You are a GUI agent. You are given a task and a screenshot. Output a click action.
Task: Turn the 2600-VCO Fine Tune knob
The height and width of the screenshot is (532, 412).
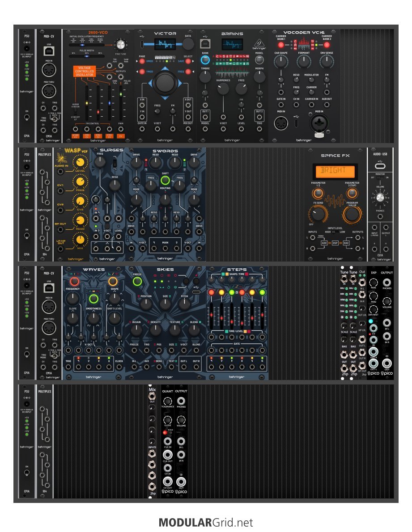pyautogui.click(x=120, y=45)
